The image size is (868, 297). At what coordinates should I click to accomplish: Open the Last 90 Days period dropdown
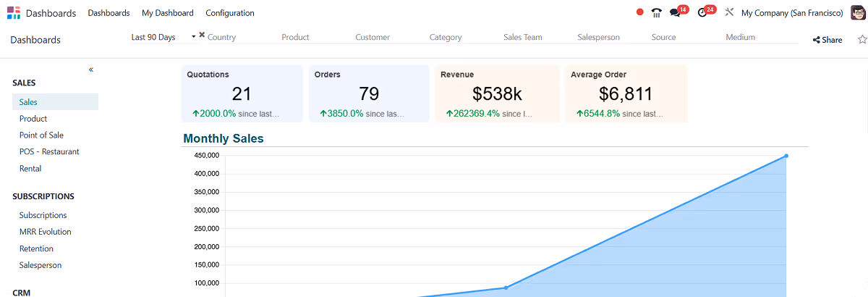[163, 37]
